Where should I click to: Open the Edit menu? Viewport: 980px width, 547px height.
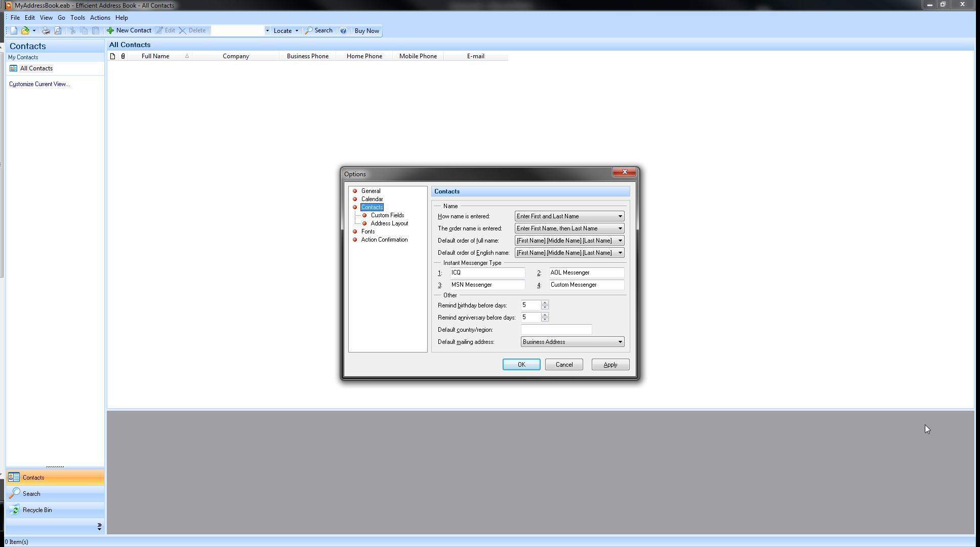pos(30,17)
